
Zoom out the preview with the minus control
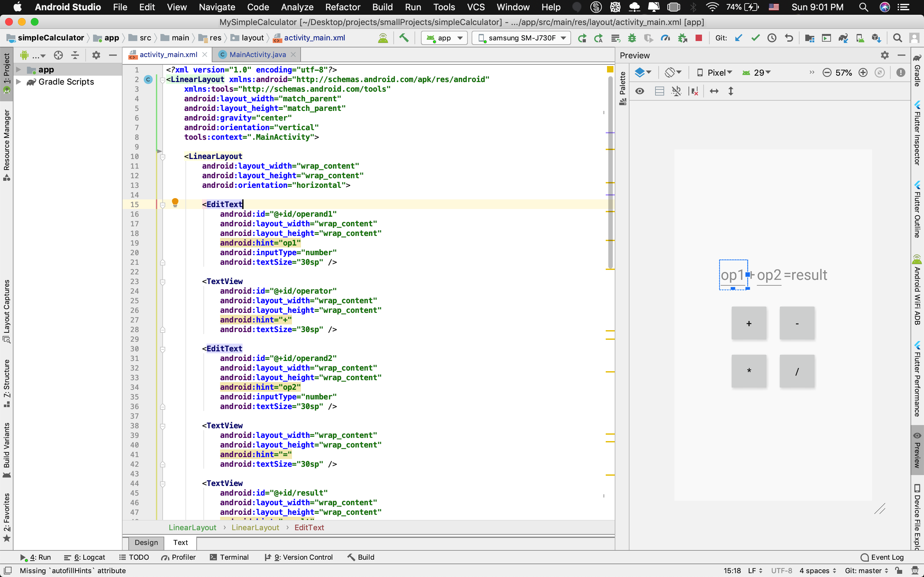click(x=827, y=72)
